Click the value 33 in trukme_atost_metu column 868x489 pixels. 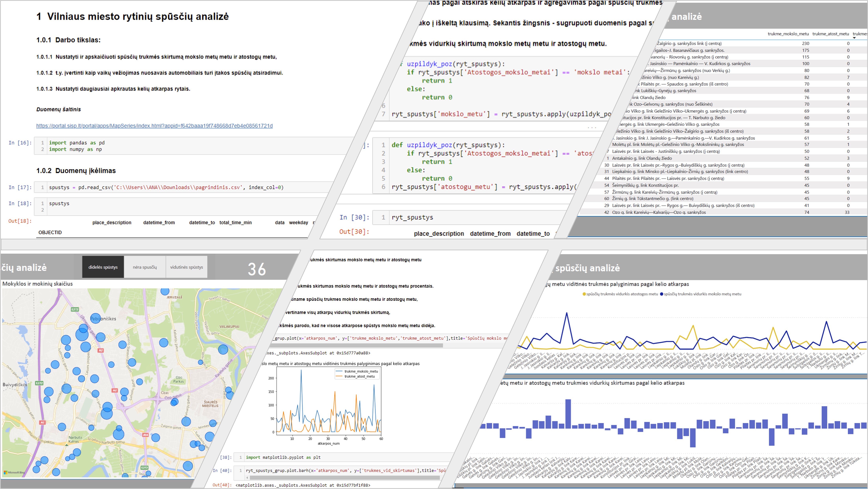coord(847,212)
